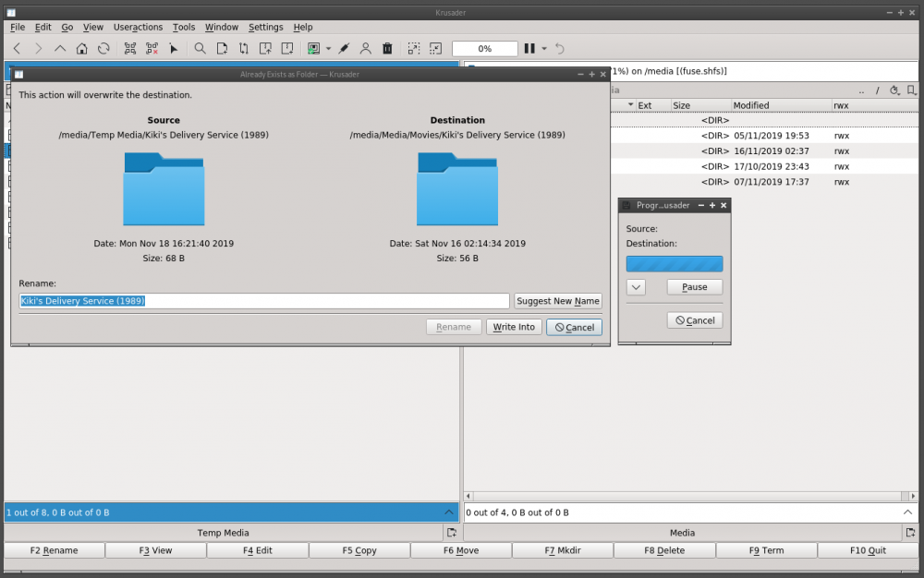924x578 pixels.
Task: Open the Select Group tool
Action: point(130,48)
